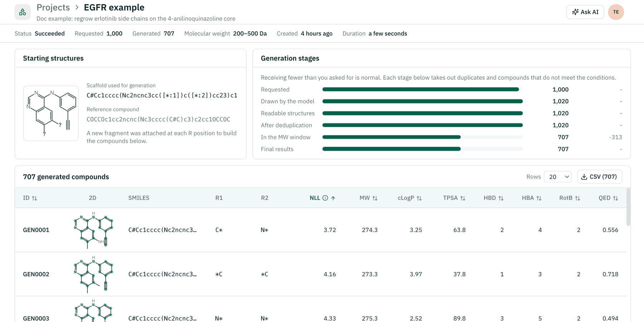Click the Requested stage progress bar

[423, 89]
